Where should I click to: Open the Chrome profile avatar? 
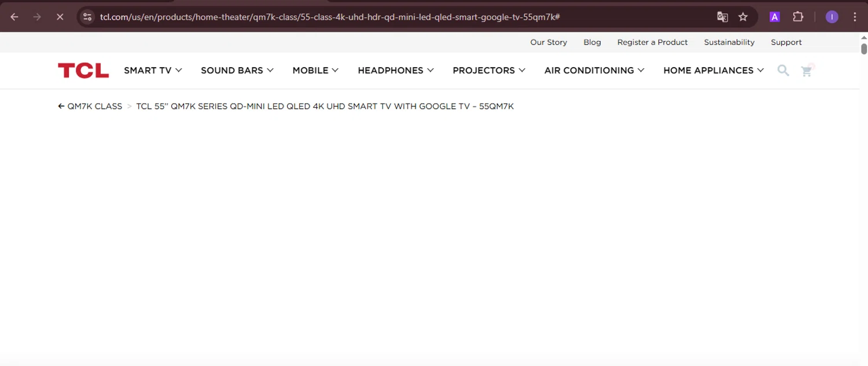click(x=832, y=17)
